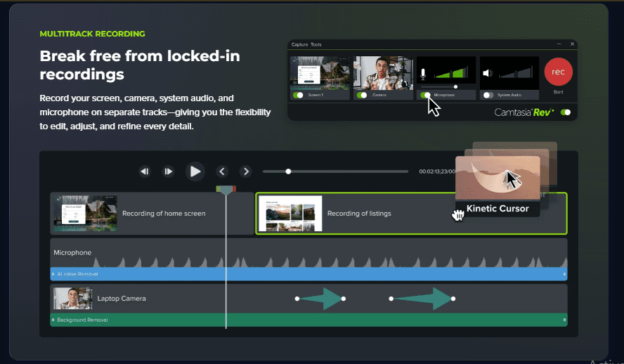This screenshot has height=364, width=624.
Task: Jump to next marker arrow
Action: pos(246,171)
